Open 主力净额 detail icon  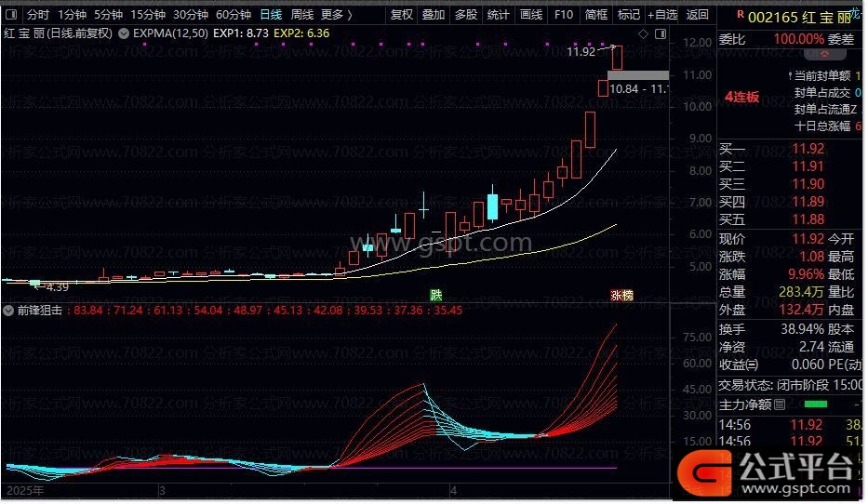tap(780, 405)
